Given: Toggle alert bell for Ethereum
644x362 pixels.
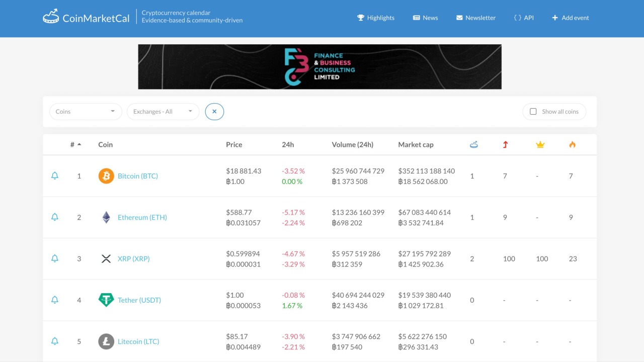Looking at the screenshot, I should click(x=55, y=217).
